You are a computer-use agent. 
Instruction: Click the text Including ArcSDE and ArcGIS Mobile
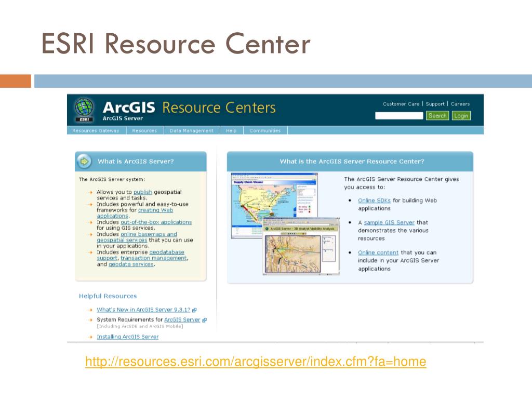tap(140, 326)
